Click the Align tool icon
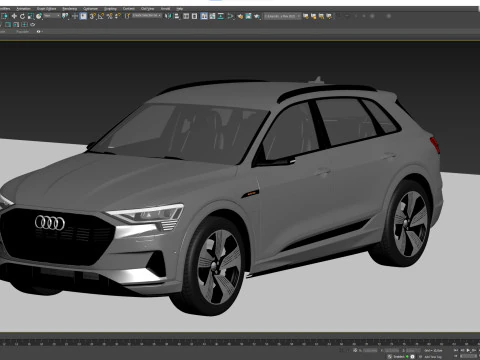This screenshot has width=480, height=360. point(176,16)
